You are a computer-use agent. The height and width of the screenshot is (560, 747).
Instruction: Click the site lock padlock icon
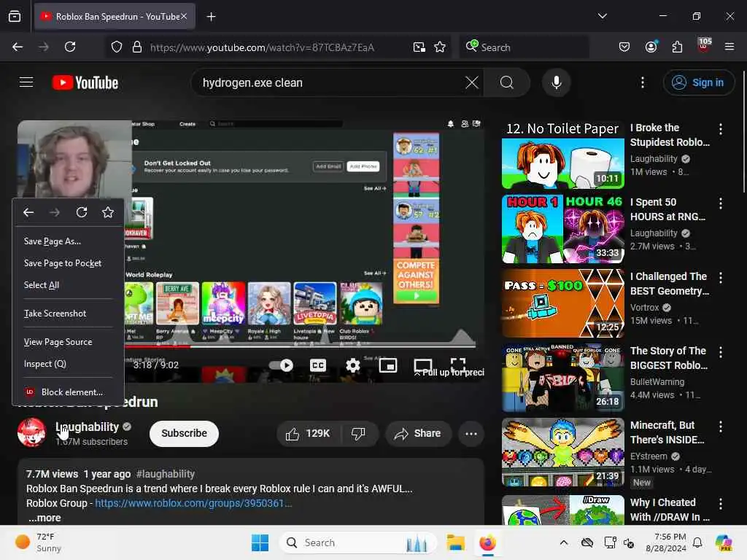click(137, 47)
